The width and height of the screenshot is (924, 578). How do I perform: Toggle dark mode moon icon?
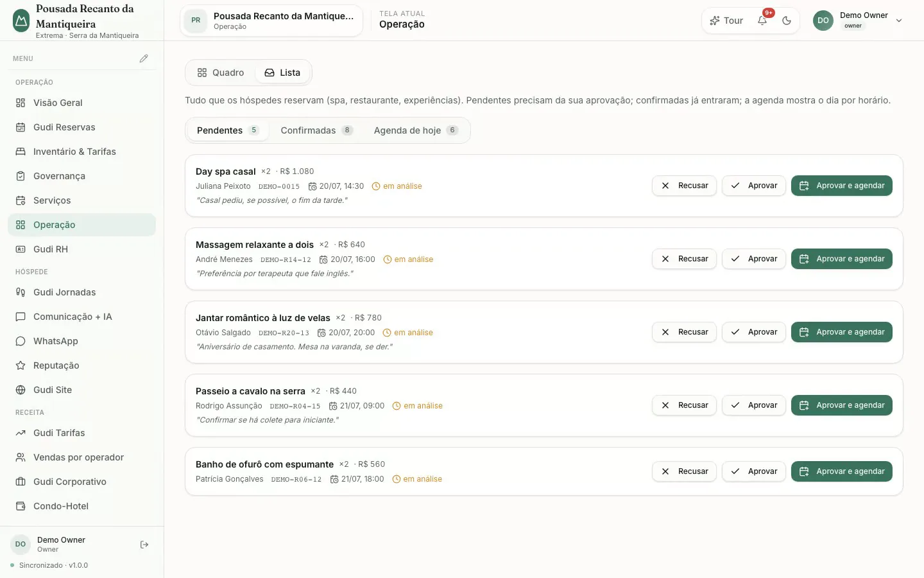(x=787, y=21)
